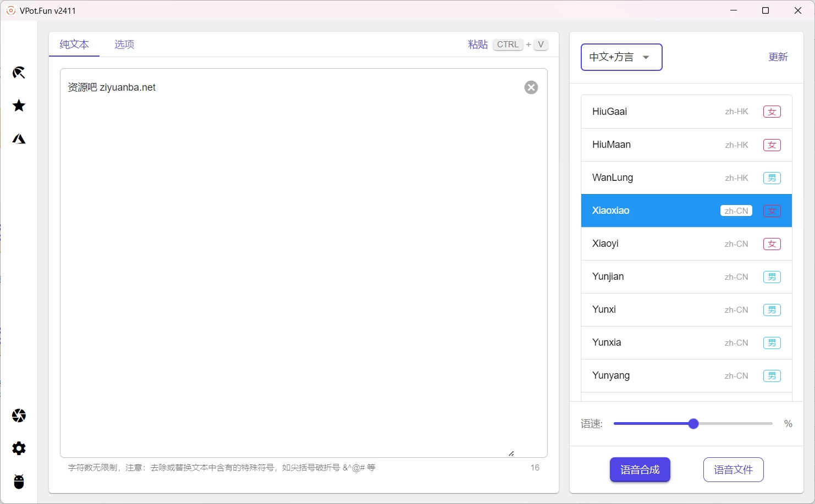This screenshot has width=815, height=504.
Task: Switch to the 选项 tab
Action: (x=124, y=45)
